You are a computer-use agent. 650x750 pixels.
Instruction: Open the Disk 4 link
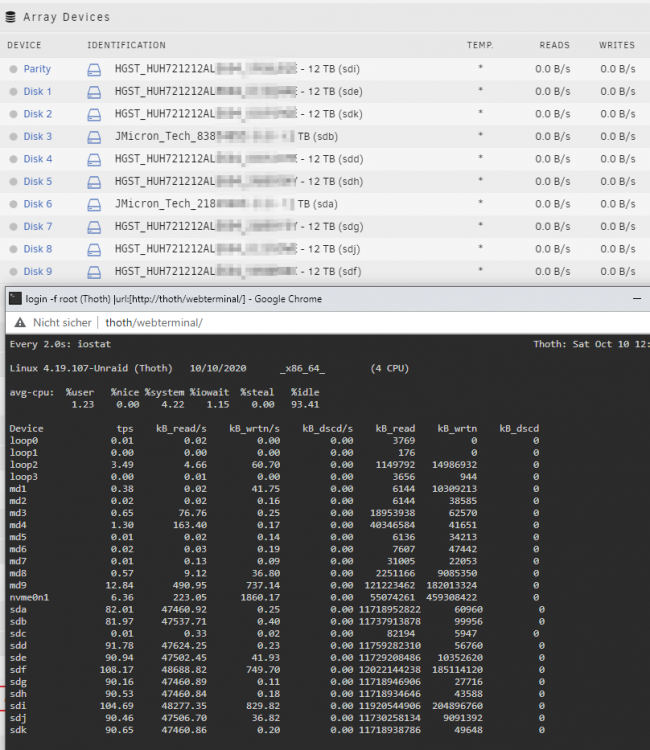tap(38, 159)
